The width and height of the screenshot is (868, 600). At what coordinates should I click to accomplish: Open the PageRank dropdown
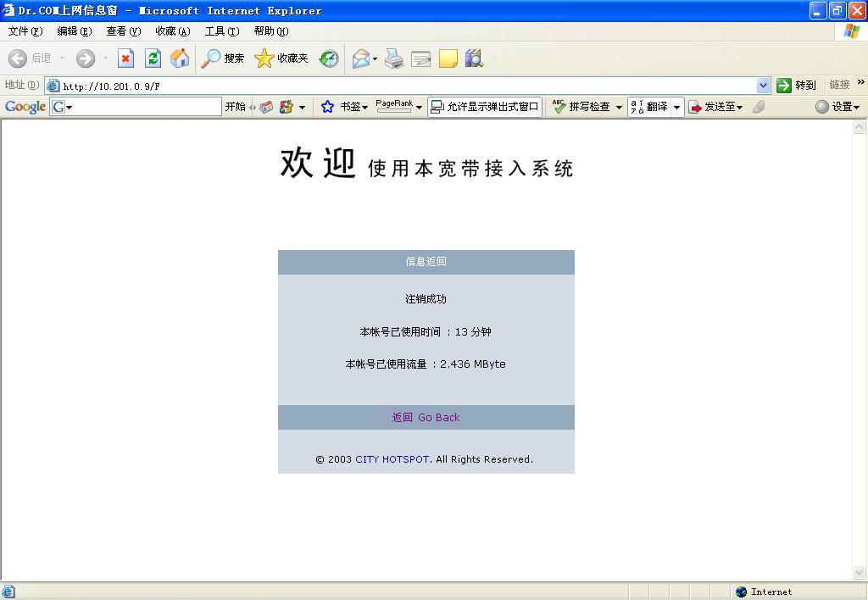click(x=399, y=107)
